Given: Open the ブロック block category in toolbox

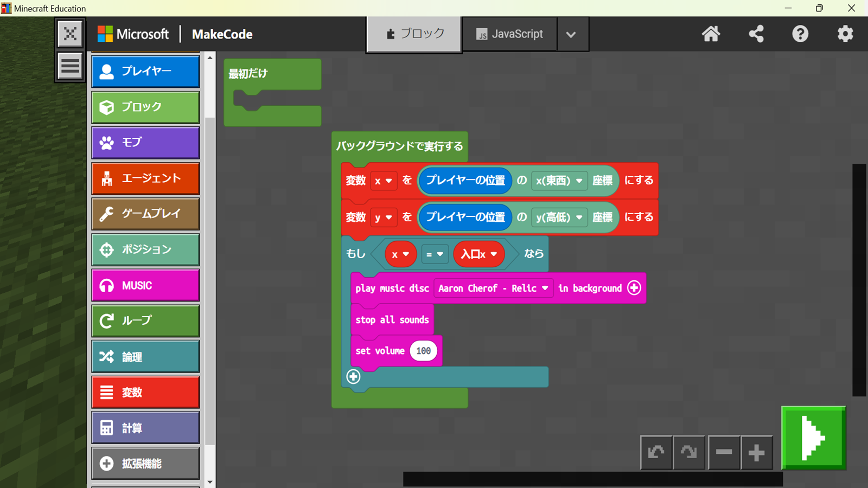Looking at the screenshot, I should [x=145, y=107].
